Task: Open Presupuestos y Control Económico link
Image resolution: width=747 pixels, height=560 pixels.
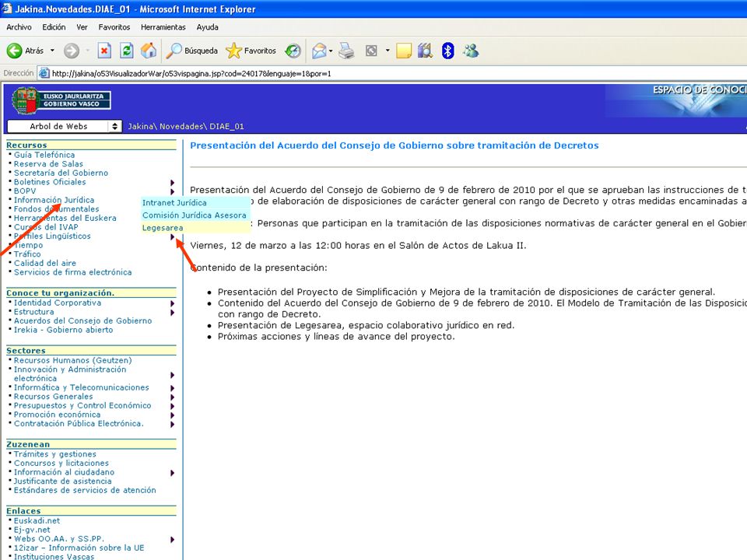Action: (x=82, y=406)
